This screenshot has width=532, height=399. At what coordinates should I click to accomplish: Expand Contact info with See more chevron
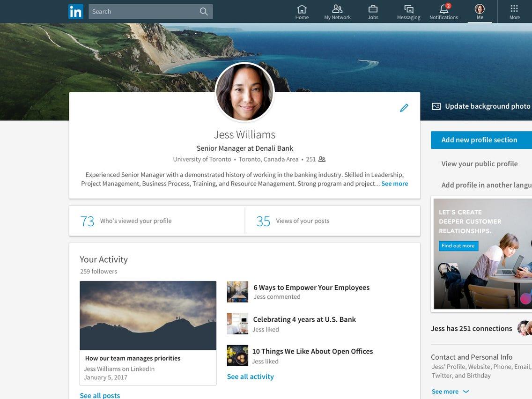pyautogui.click(x=450, y=392)
